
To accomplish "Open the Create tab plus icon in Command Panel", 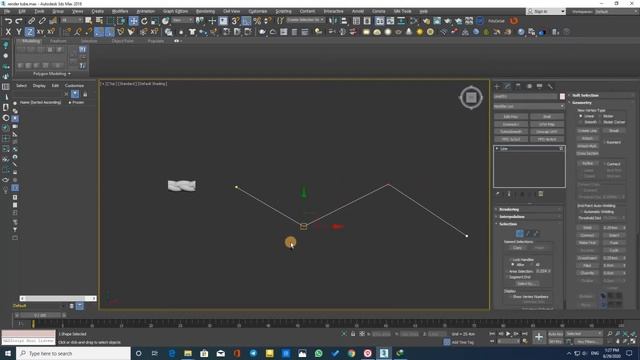I will coord(497,86).
